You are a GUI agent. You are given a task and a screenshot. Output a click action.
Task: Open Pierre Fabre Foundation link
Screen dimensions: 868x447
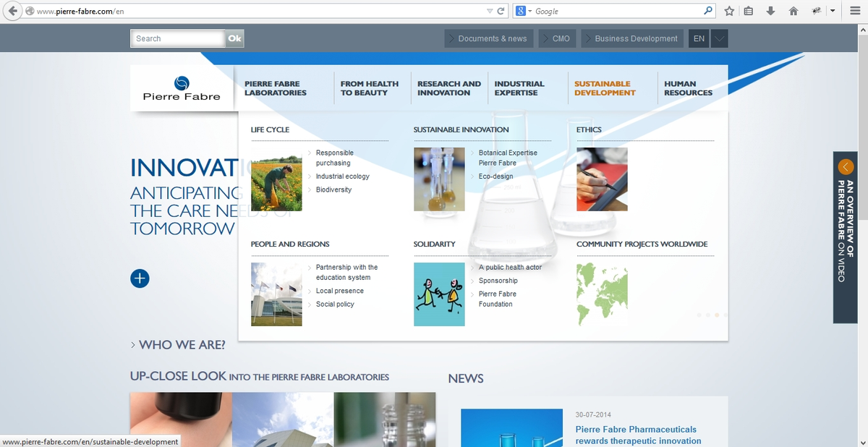[x=497, y=299]
